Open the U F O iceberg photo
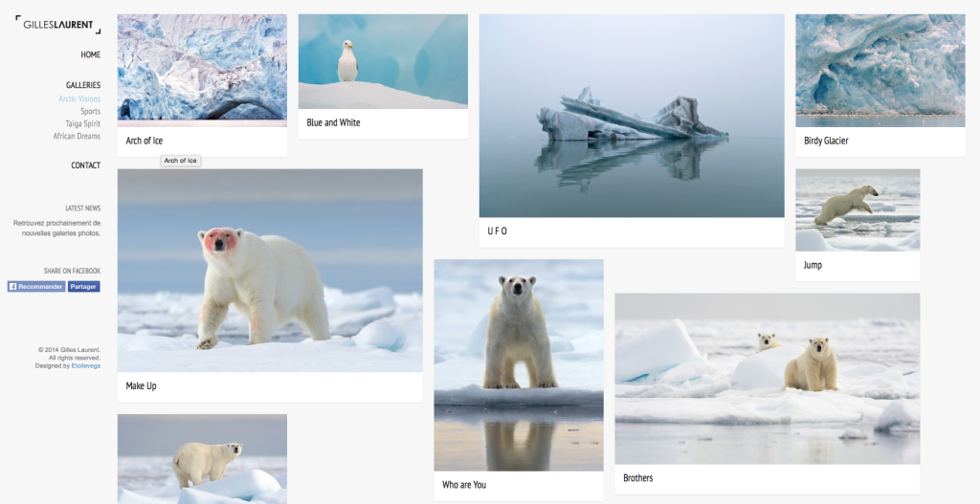The height and width of the screenshot is (504, 980). click(x=632, y=116)
